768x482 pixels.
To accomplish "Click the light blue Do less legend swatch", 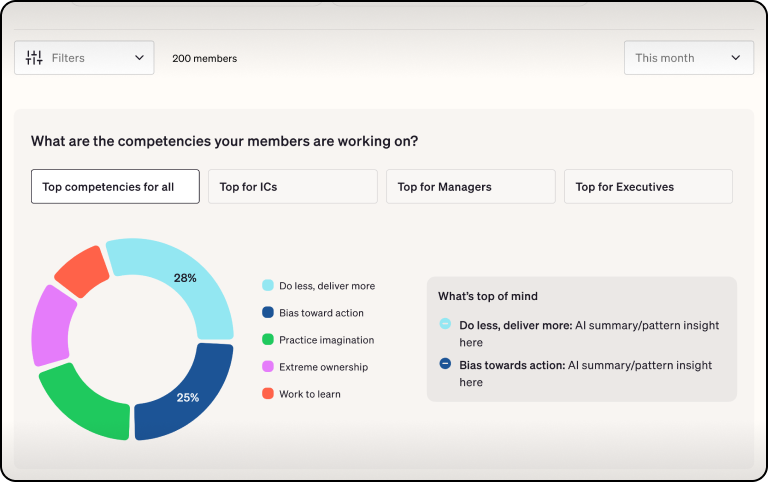I will point(267,286).
